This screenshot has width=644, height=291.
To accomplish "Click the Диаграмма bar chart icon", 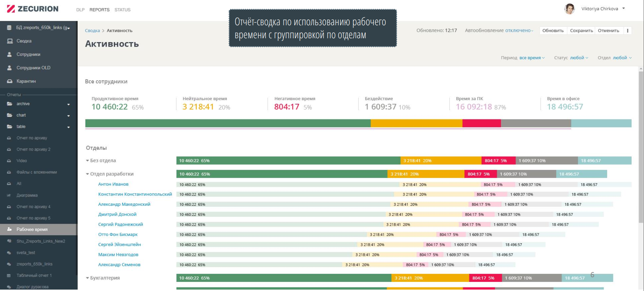I will (9, 196).
